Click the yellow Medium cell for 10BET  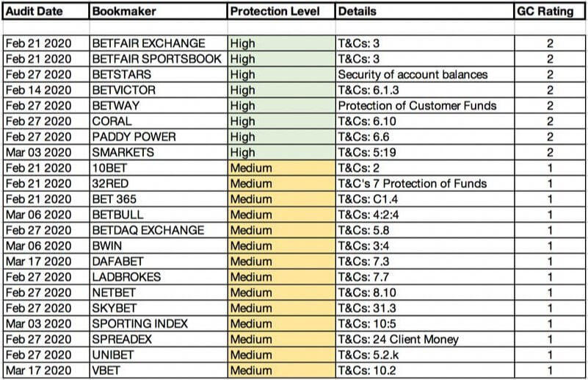coord(280,168)
